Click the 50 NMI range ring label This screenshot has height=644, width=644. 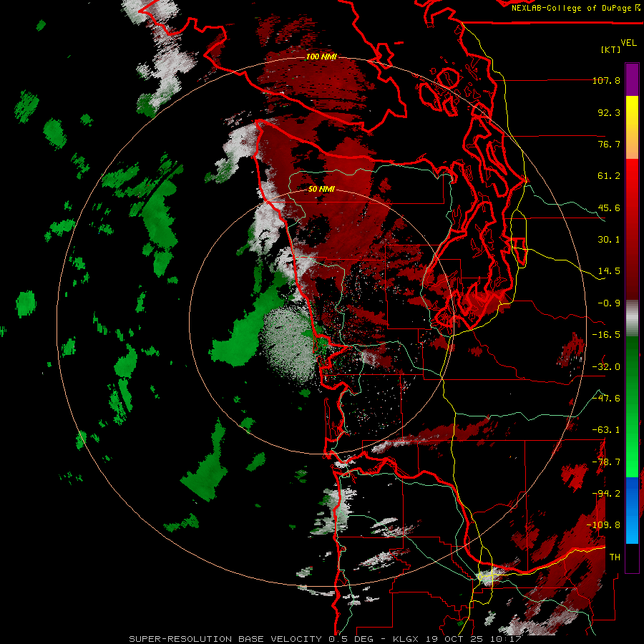[x=321, y=190]
